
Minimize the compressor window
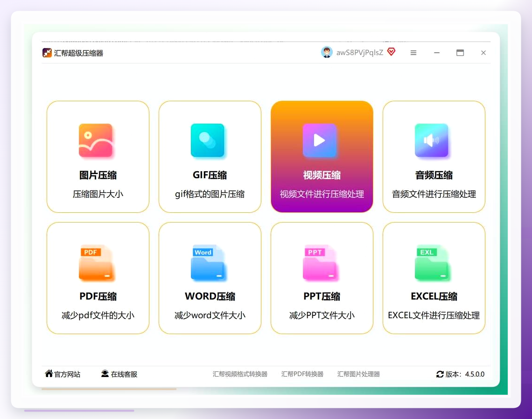[437, 53]
